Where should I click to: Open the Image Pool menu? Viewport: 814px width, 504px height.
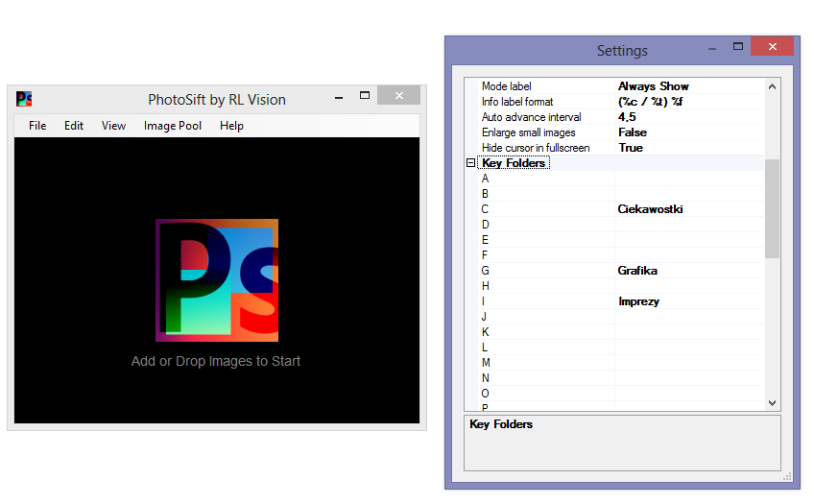(x=173, y=126)
